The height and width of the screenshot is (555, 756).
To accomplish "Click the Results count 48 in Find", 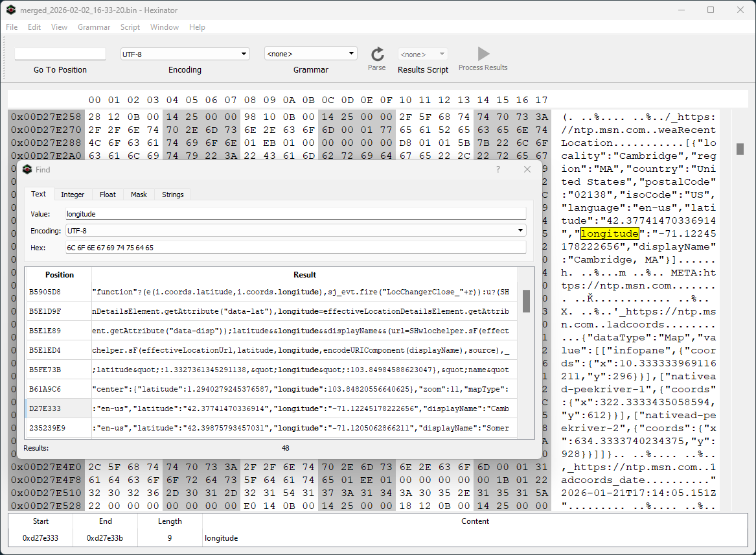I will (x=286, y=448).
